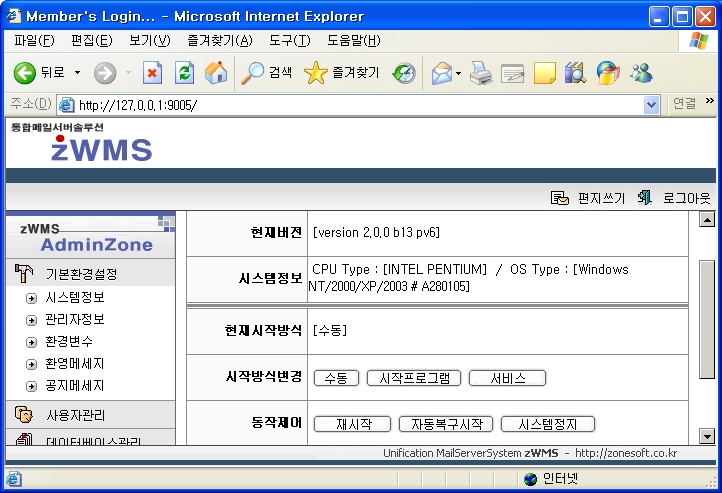The width and height of the screenshot is (722, 493).
Task: Open the Back button history dropdown arrow
Action: click(78, 72)
